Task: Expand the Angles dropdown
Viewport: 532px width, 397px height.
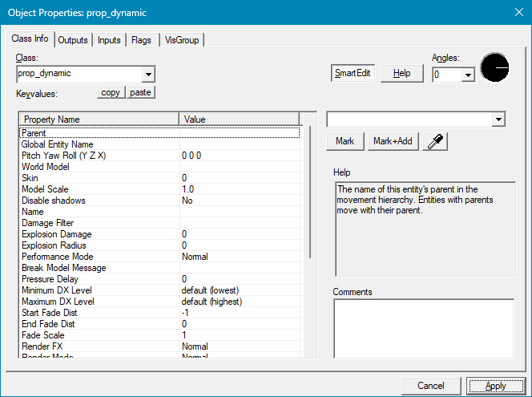Action: (468, 75)
